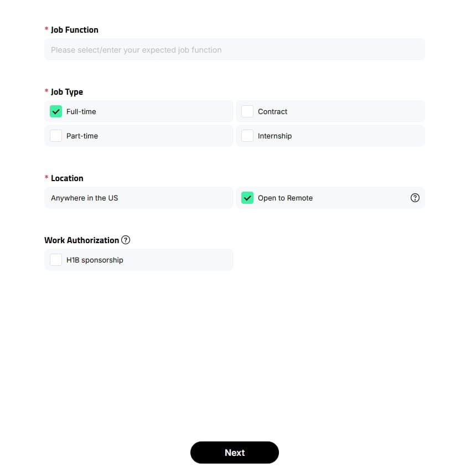Enable the Part-time checkbox
Image resolution: width=476 pixels, height=473 pixels.
coord(56,136)
